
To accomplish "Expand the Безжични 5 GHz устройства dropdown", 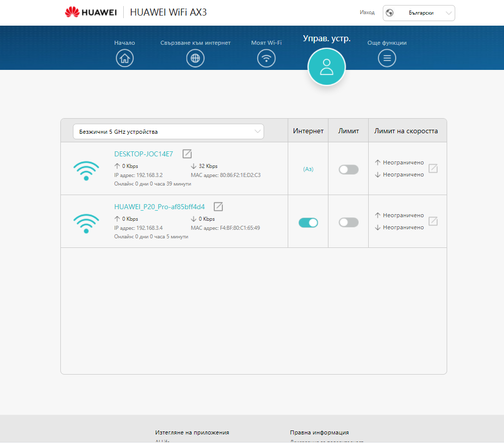I will 169,131.
